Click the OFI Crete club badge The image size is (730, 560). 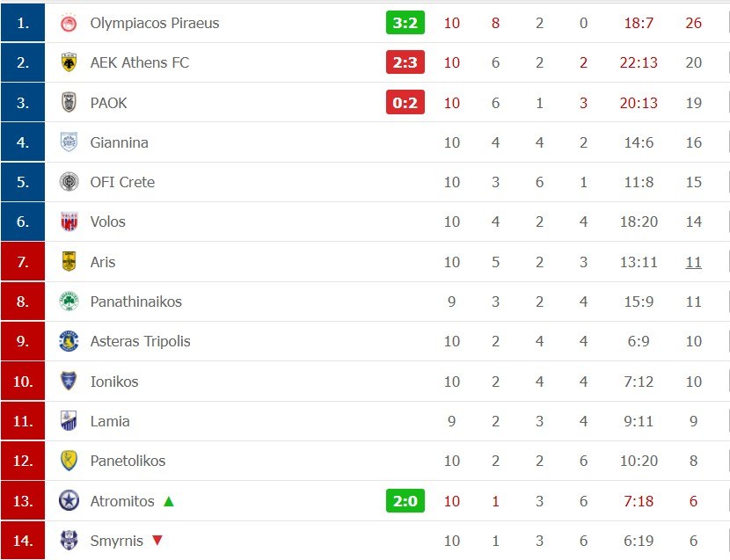coord(69,182)
